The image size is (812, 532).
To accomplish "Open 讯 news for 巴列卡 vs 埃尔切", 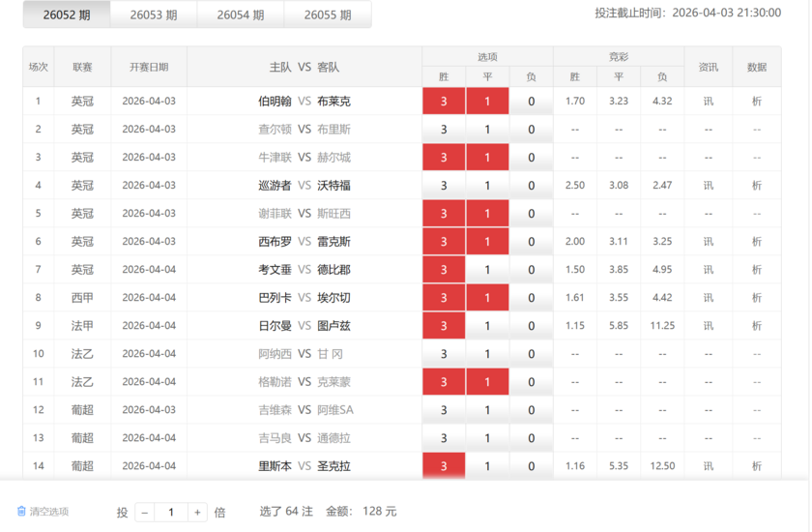I will pos(708,297).
